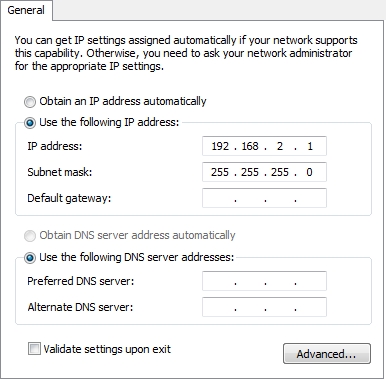
Task: Click the Use the following DNS server addresses label
Action: (x=137, y=257)
